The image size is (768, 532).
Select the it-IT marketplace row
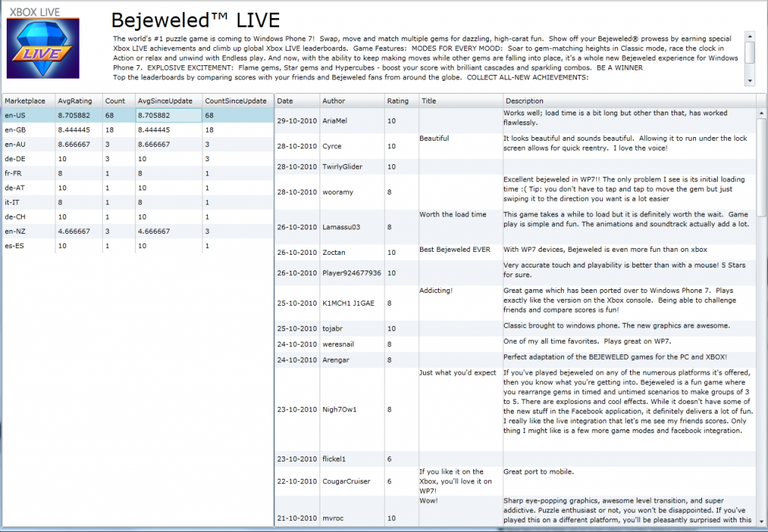pos(138,202)
